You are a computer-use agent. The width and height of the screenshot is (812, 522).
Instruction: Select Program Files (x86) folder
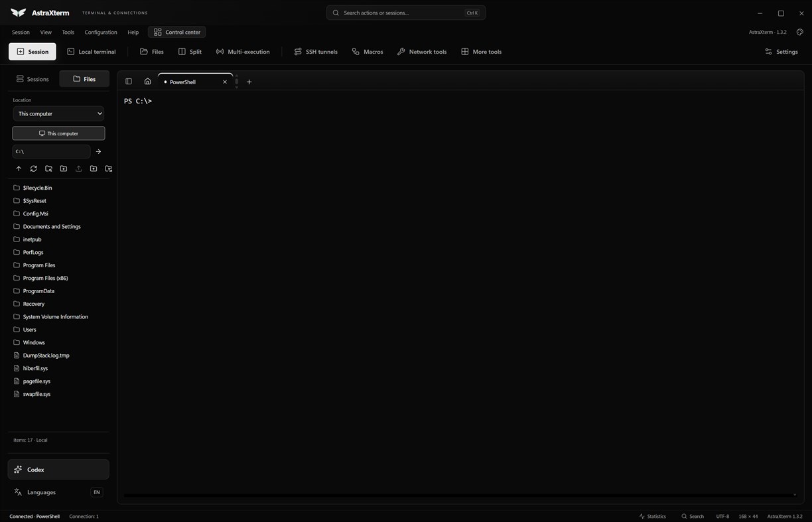58,278
